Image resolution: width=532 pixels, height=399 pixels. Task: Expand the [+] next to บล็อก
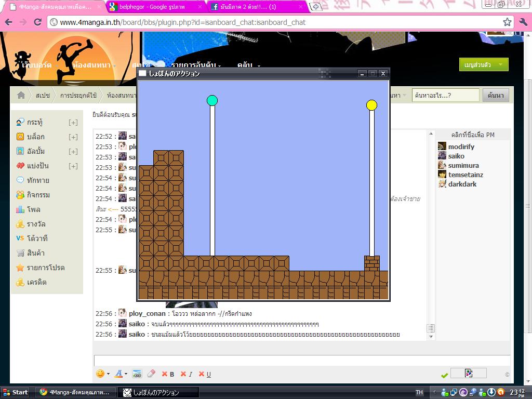pos(73,137)
